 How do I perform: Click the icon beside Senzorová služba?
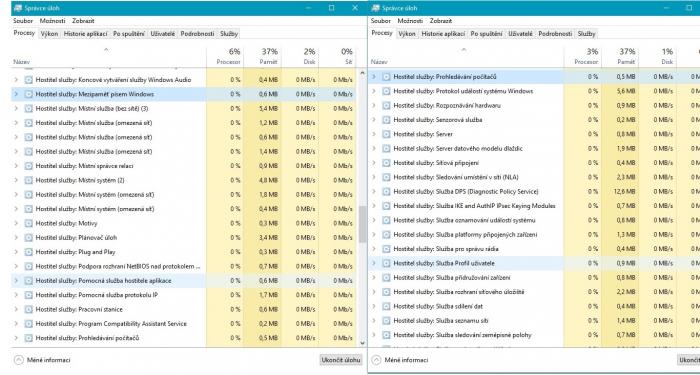[x=386, y=120]
